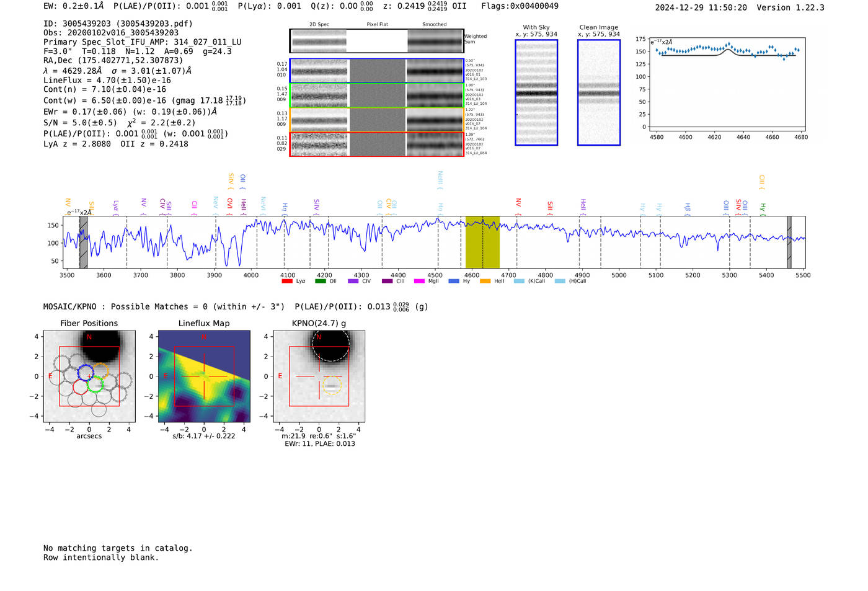Select the Weighted Sum 2D spectrum row

(376, 41)
